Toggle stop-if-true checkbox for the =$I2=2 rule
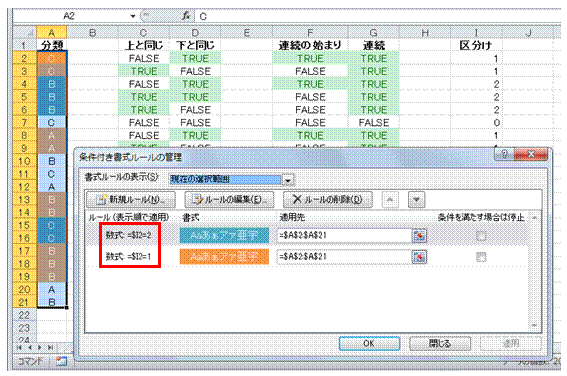 (481, 236)
